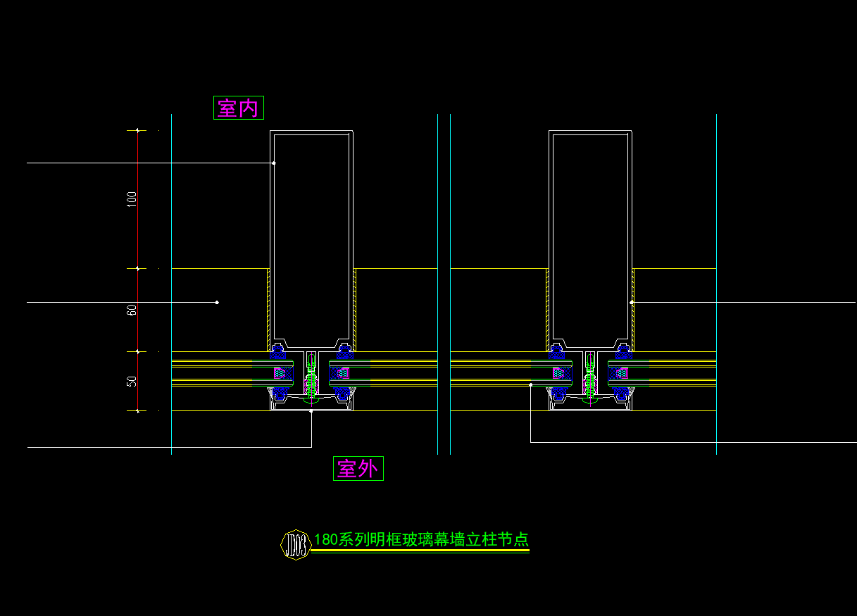
Task: Pick the 100 dimension text
Action: tap(132, 199)
